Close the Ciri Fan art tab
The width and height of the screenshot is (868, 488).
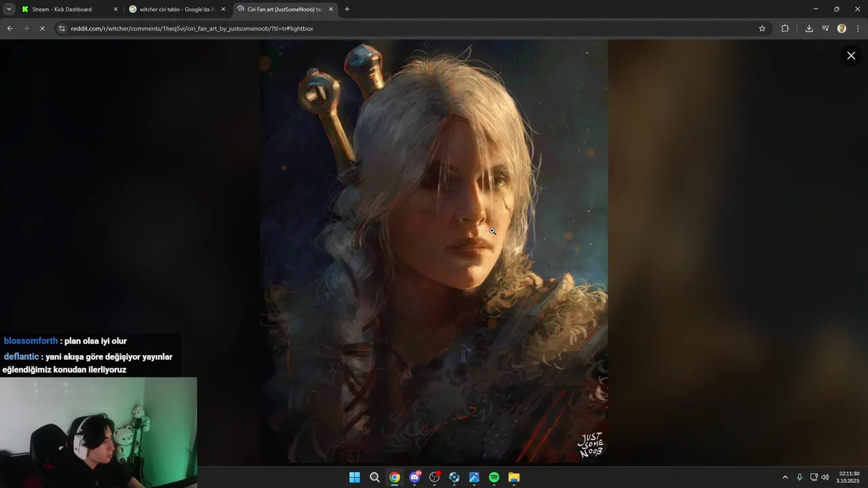pyautogui.click(x=331, y=9)
